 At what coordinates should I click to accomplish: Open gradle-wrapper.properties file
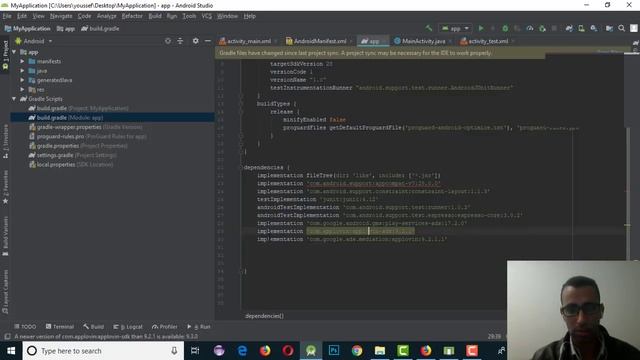click(x=85, y=127)
